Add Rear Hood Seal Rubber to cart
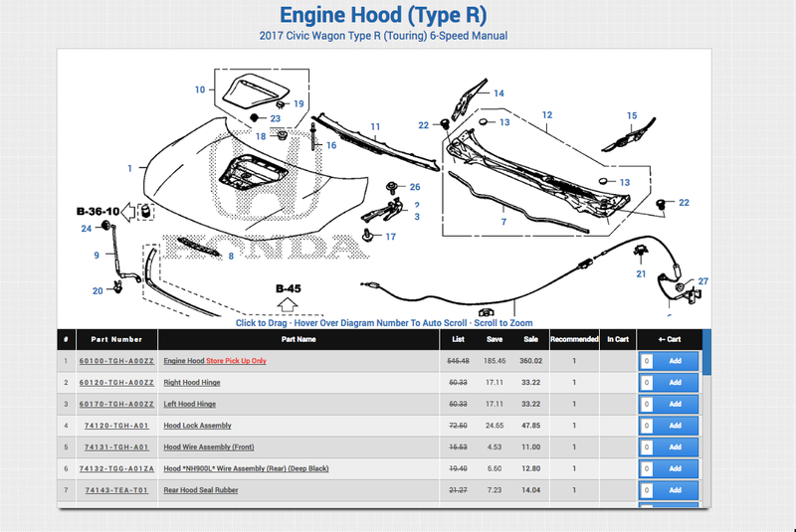Image resolution: width=796 pixels, height=532 pixels. [676, 490]
